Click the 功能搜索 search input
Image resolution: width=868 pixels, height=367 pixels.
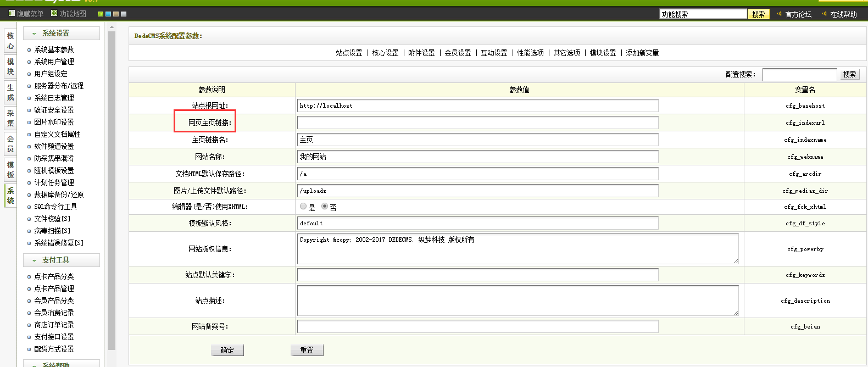703,14
